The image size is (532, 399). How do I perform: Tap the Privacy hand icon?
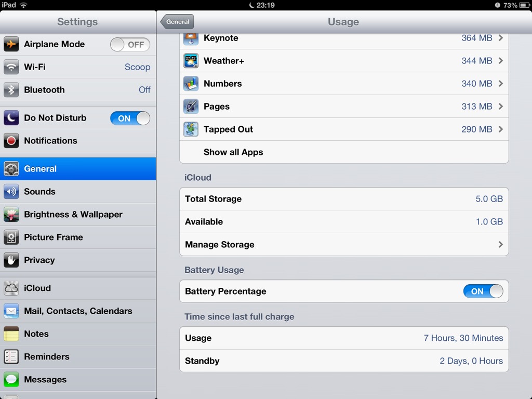click(11, 260)
